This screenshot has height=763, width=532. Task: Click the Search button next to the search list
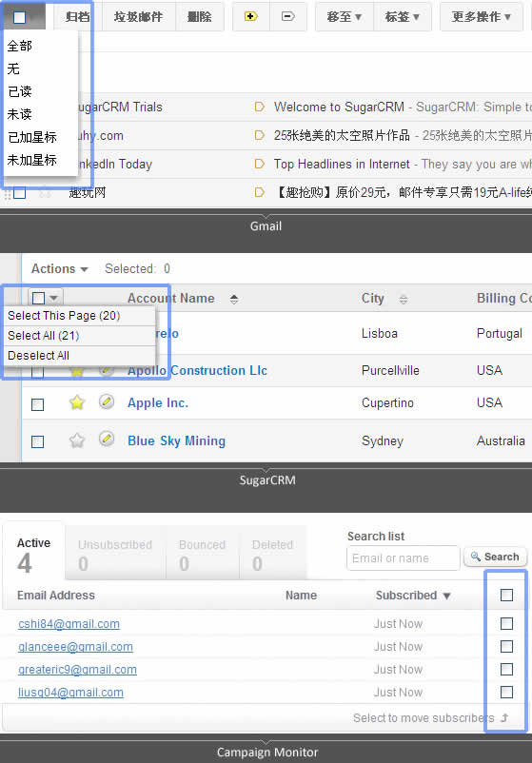pyautogui.click(x=496, y=557)
